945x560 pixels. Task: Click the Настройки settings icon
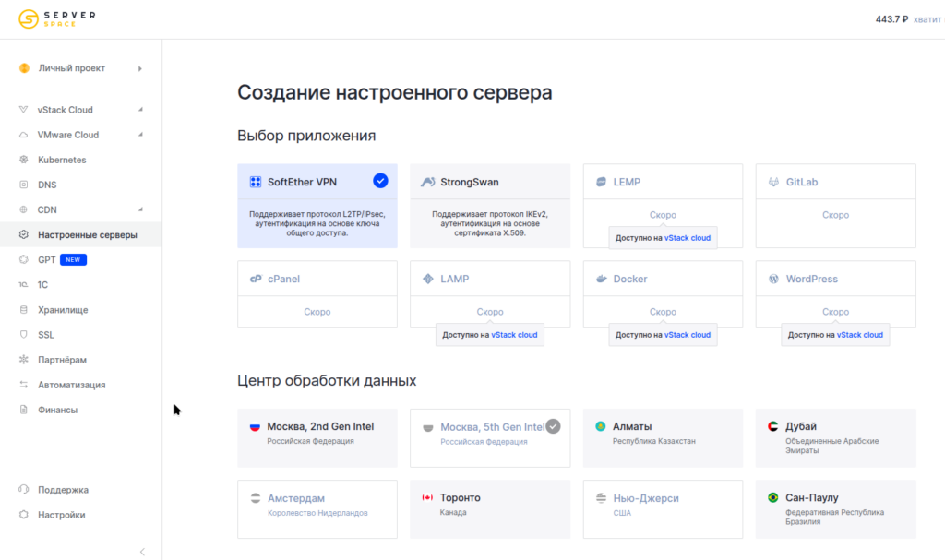24,515
